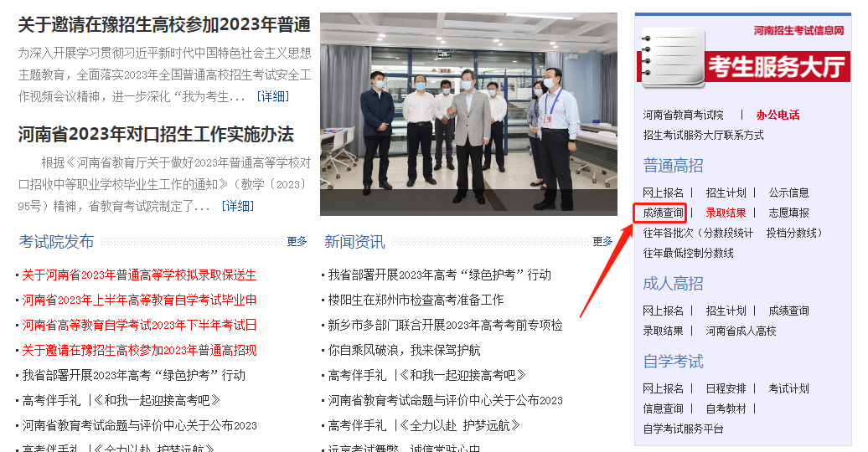The width and height of the screenshot is (868, 452).
Task: Open 录取结果 under 普通高招
Action: 726,213
